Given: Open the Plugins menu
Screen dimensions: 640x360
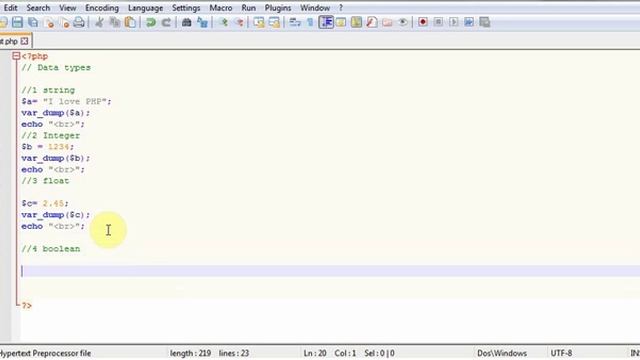Looking at the screenshot, I should pos(278,8).
